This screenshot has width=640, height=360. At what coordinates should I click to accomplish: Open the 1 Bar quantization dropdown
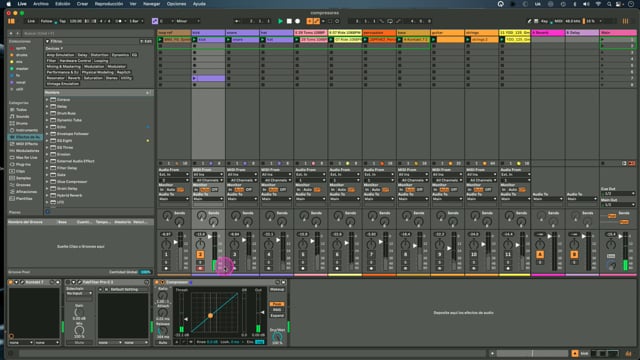pos(136,21)
